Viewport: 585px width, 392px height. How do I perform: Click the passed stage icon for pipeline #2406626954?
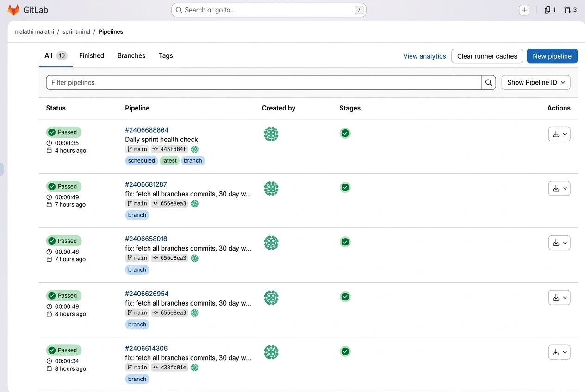pos(345,296)
